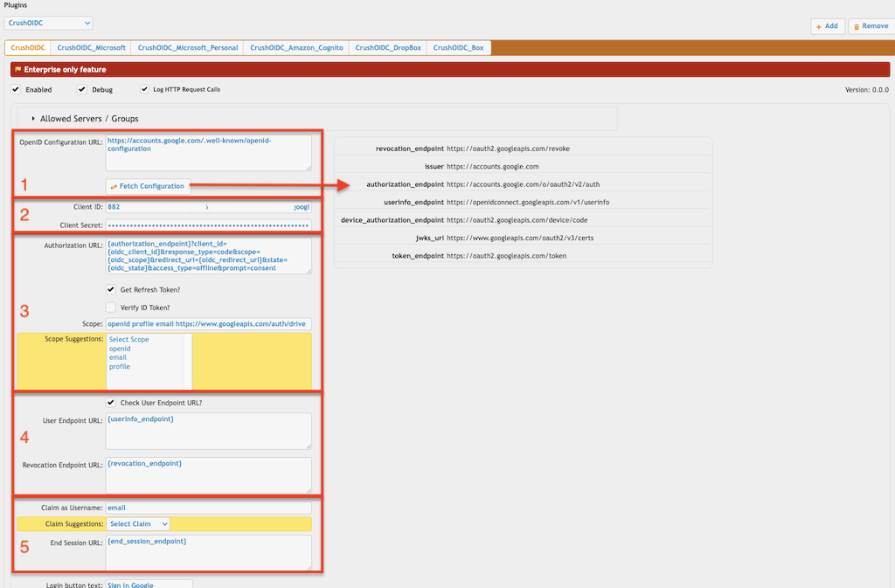895x588 pixels.
Task: Enable Verify ID Token checkbox
Action: tap(111, 307)
